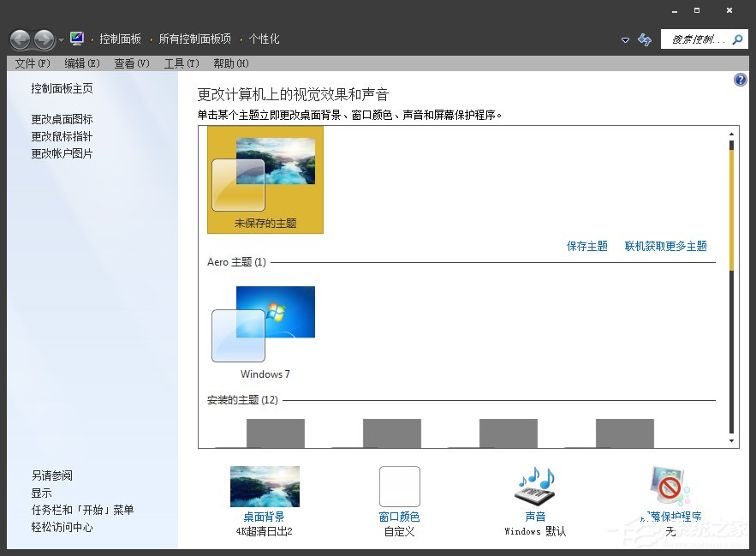Open the 查看(V) menu
Screen dimensions: 756x556
click(130, 63)
